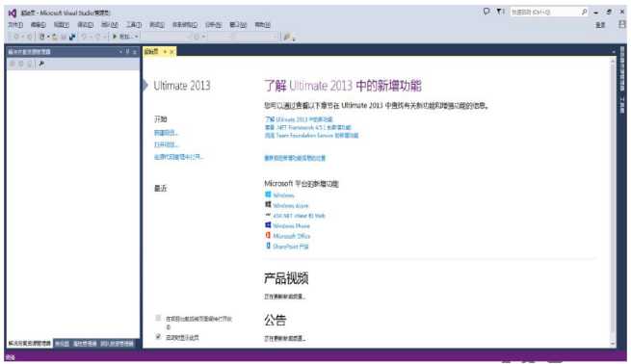Switch to Team Explorer bottom tab
The width and height of the screenshot is (631, 364).
117,344
